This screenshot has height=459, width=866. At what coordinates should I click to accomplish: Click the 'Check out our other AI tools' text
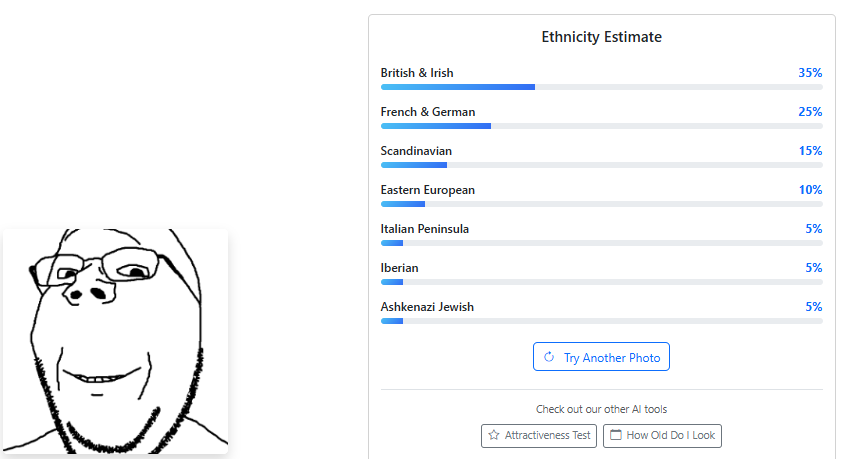(x=601, y=409)
